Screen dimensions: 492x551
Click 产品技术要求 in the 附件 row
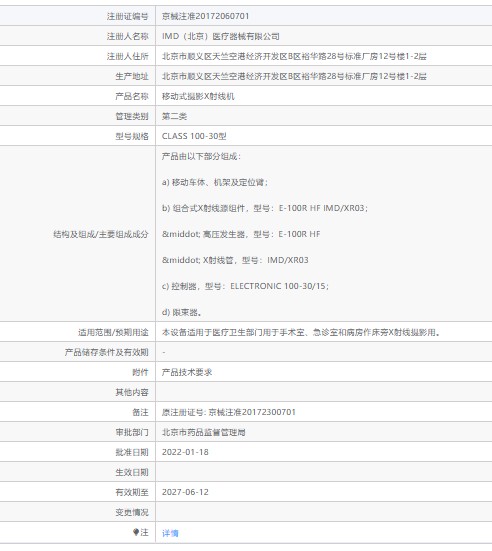tap(187, 372)
